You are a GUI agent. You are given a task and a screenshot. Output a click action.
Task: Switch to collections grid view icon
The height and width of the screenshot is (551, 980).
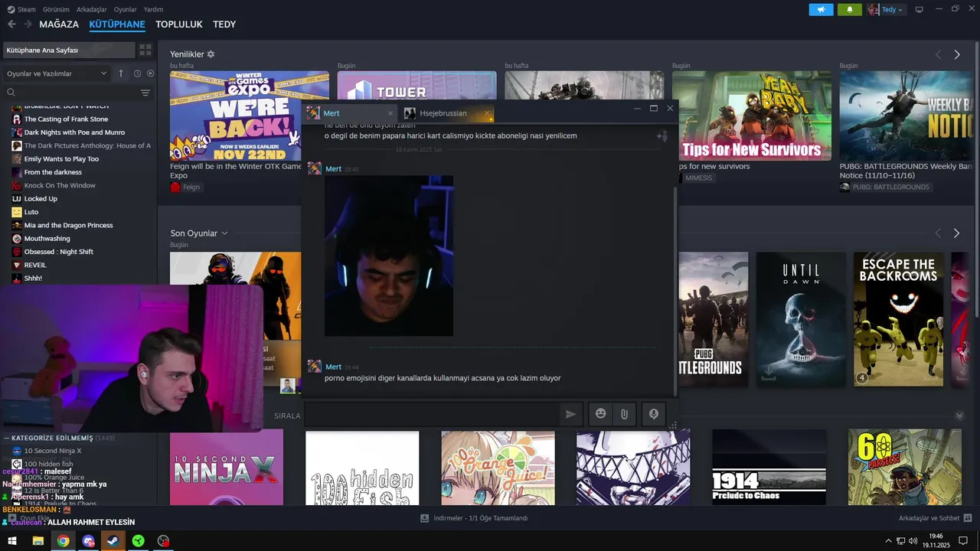pos(145,50)
